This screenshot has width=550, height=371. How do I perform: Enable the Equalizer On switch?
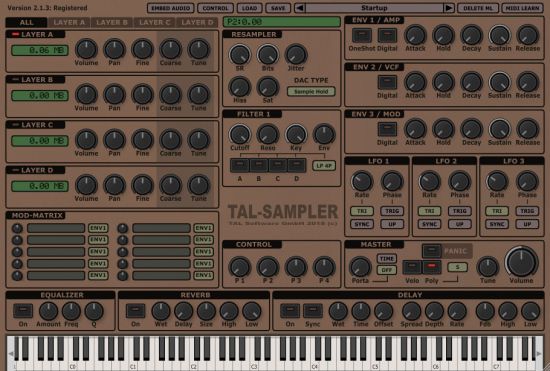tap(23, 311)
